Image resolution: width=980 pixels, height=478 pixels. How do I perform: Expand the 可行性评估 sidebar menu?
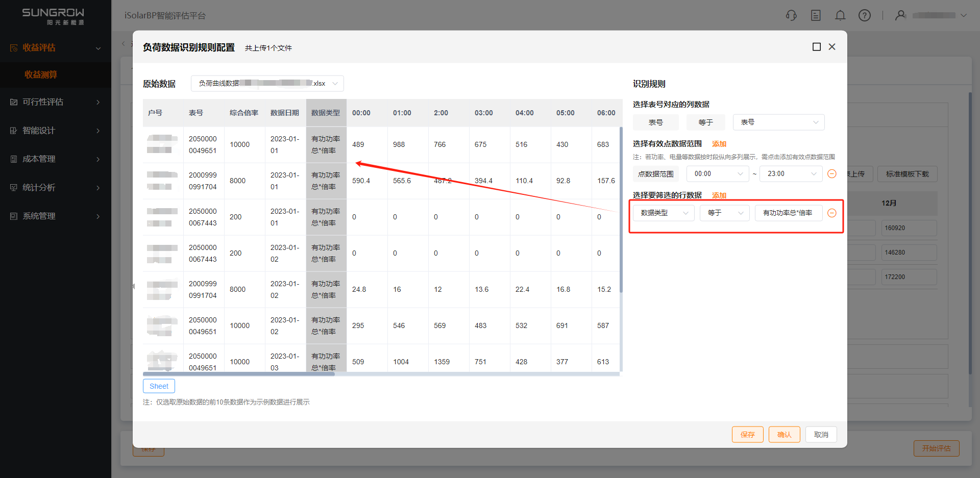click(55, 102)
